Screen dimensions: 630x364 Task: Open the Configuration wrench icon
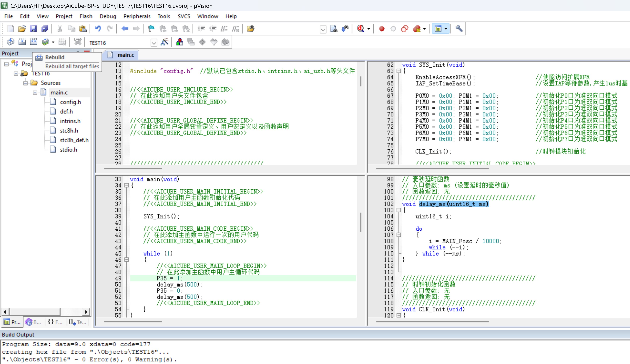(459, 29)
